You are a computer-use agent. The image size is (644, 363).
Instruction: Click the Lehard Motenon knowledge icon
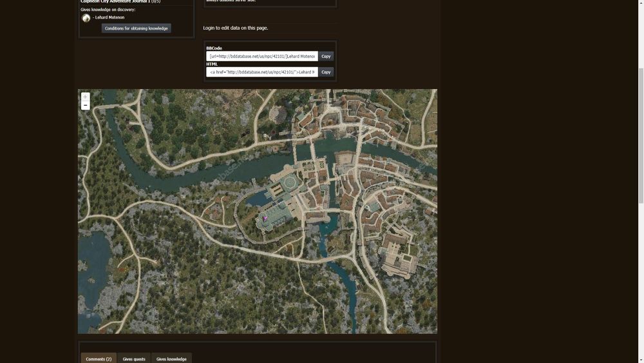click(86, 18)
